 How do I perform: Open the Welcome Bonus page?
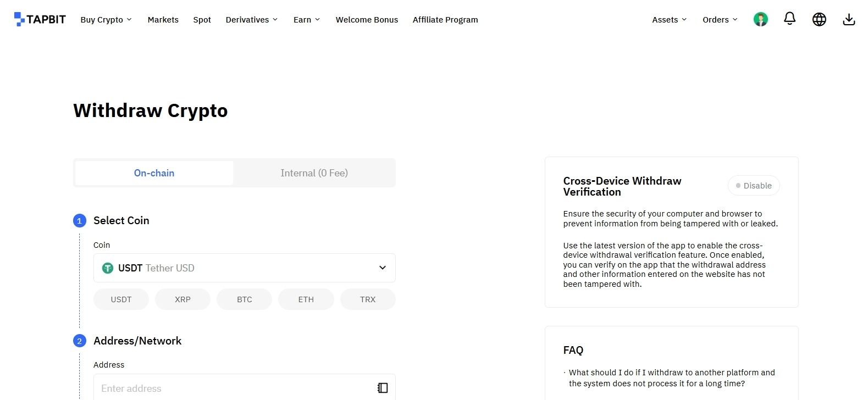pyautogui.click(x=367, y=19)
